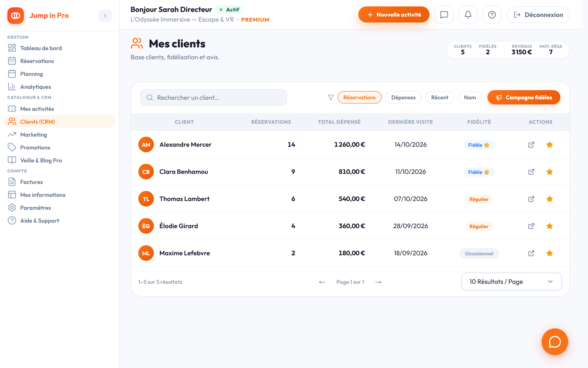Launch the Campagne fidèles button
This screenshot has height=368, width=588.
pos(524,98)
